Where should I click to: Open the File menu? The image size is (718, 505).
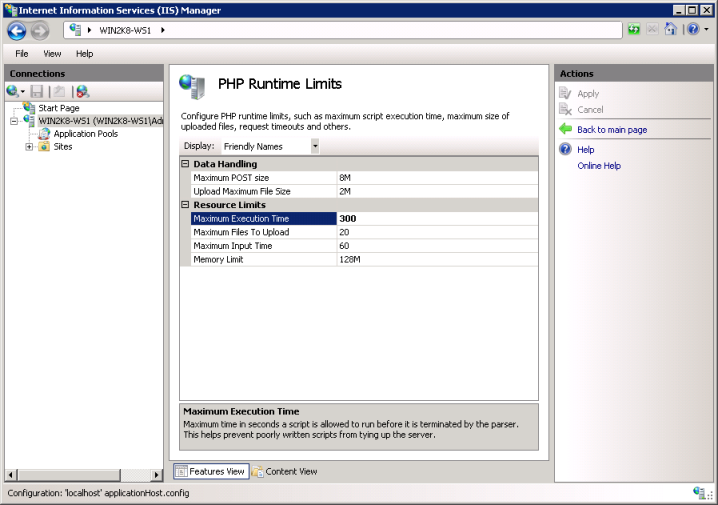[x=22, y=54]
